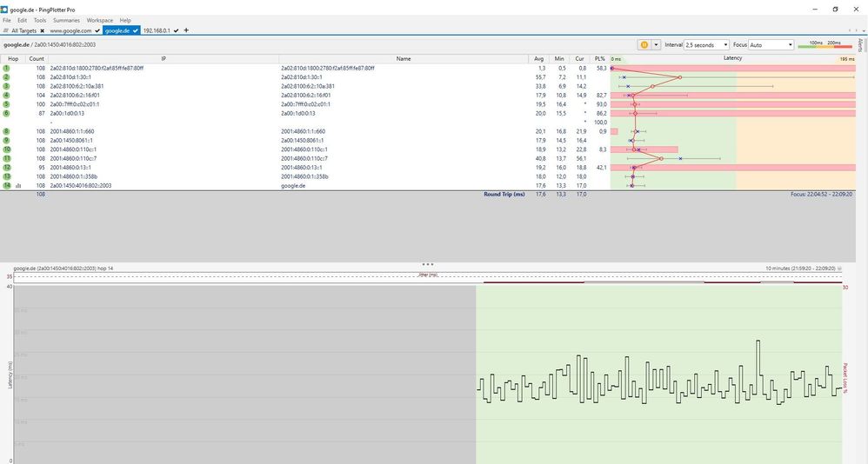Image resolution: width=868 pixels, height=464 pixels.
Task: Click the 100ms 200ms latency color scale
Action: click(825, 44)
